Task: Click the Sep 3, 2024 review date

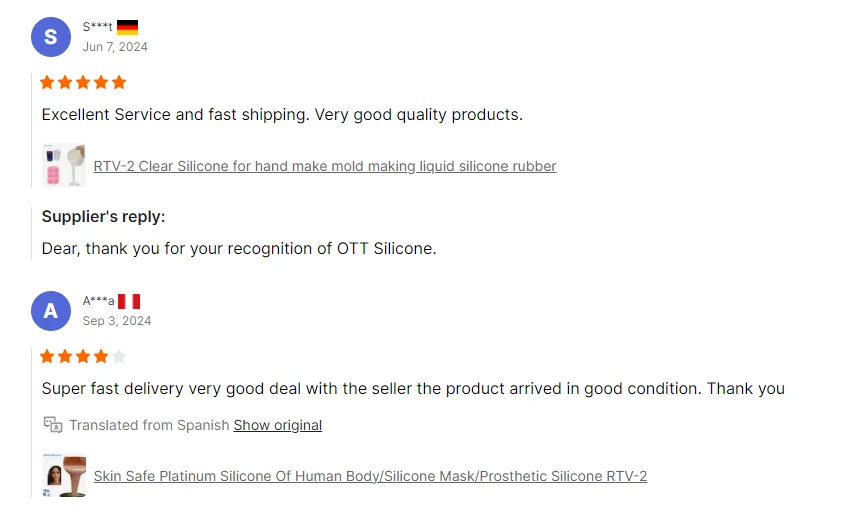Action: pyautogui.click(x=117, y=321)
